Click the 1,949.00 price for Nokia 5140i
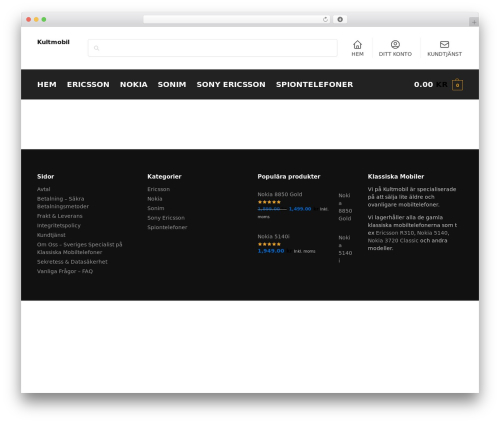The image size is (500, 423). [x=271, y=251]
